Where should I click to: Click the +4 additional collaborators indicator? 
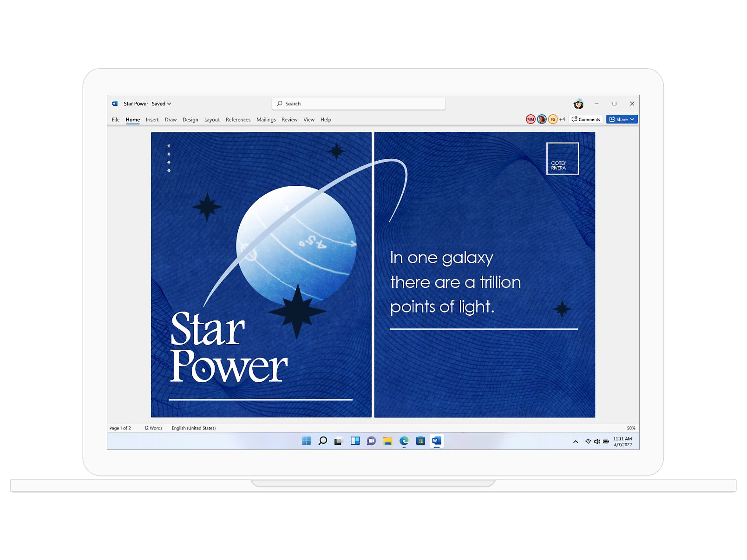(562, 119)
